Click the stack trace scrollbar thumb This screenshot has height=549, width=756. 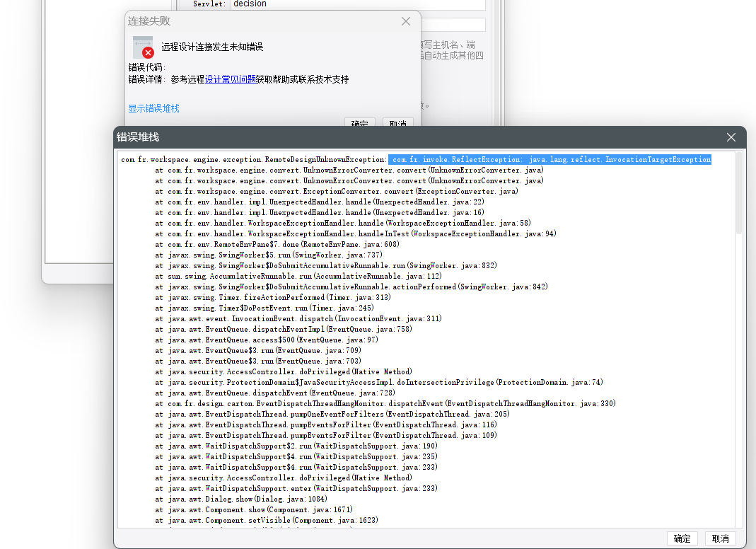tap(738, 193)
